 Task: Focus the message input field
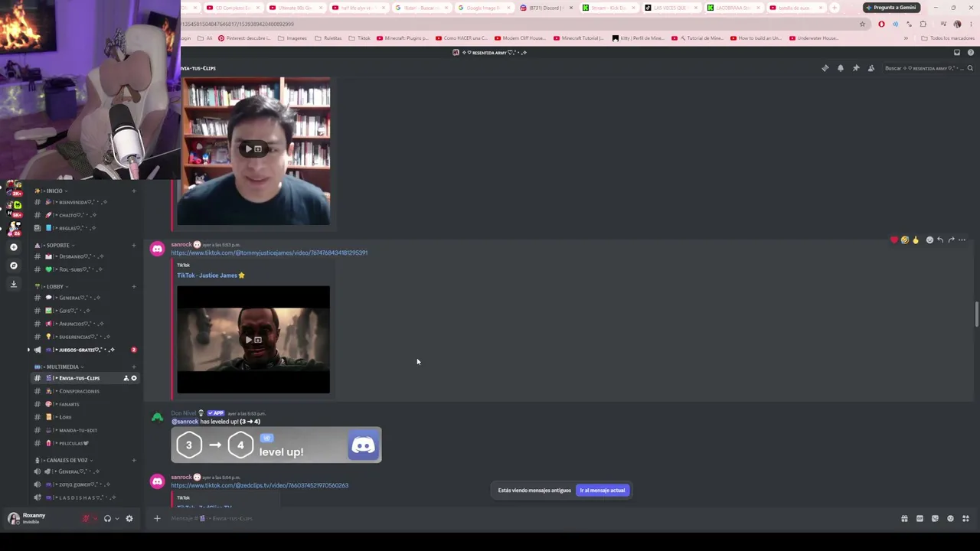point(528,519)
